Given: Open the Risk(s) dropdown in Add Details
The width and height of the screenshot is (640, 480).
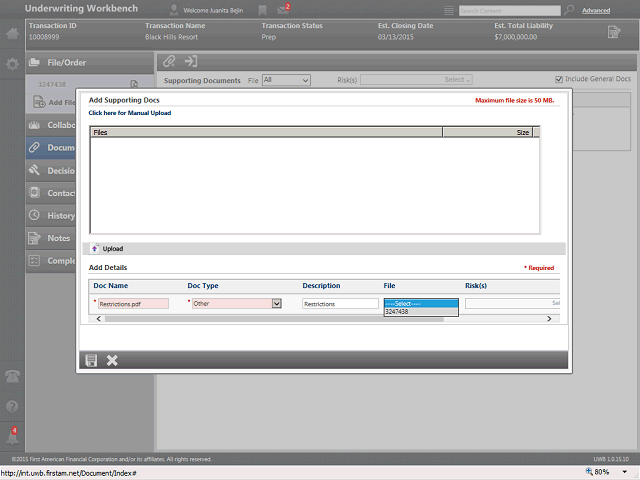Looking at the screenshot, I should pyautogui.click(x=512, y=303).
